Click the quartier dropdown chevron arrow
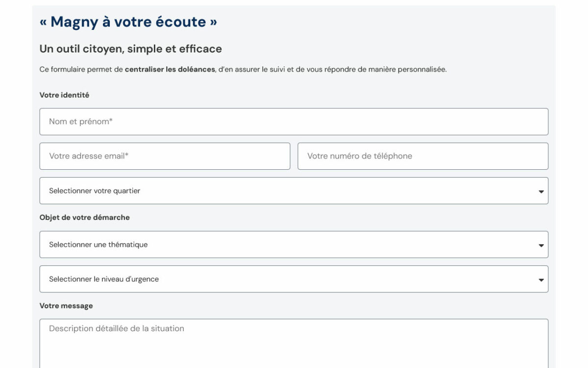 (540, 190)
